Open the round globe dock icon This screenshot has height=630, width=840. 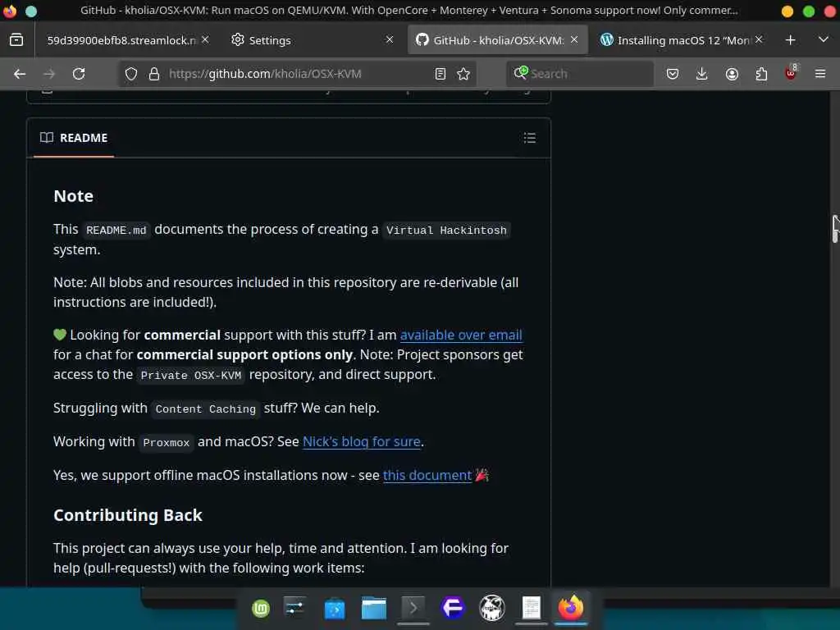coord(492,608)
